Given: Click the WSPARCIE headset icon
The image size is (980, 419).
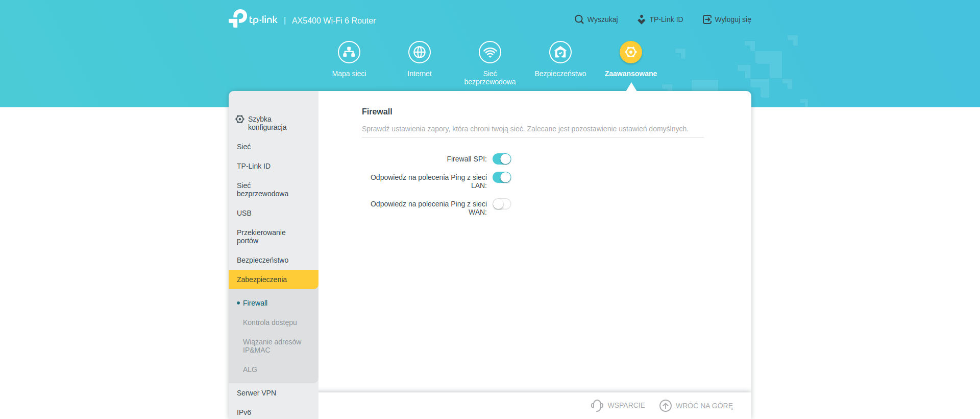Looking at the screenshot, I should click(x=597, y=405).
